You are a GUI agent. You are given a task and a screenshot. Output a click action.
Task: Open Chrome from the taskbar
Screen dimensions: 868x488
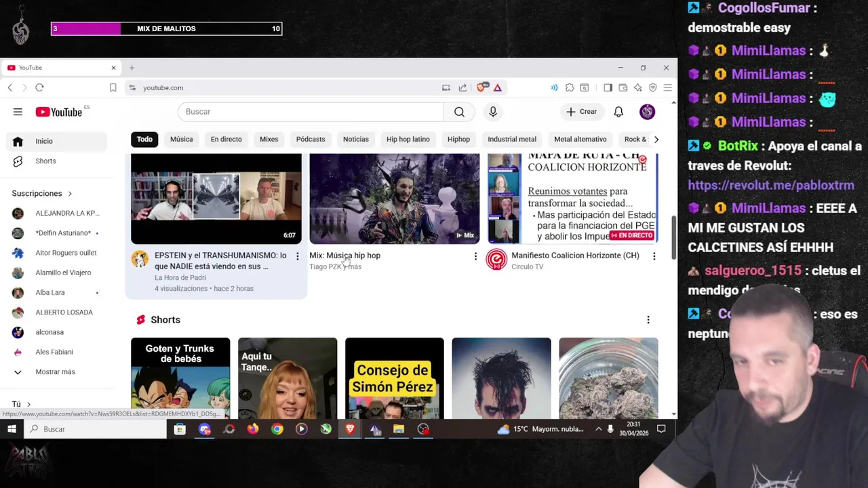coord(277,429)
